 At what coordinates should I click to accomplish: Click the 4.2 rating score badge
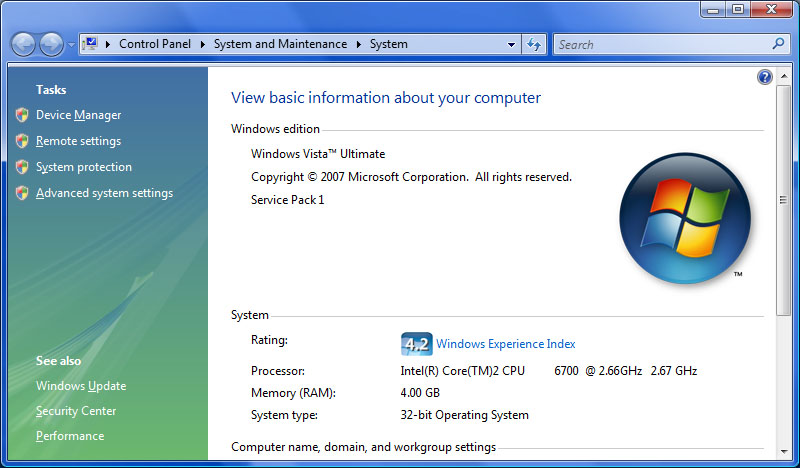(416, 343)
